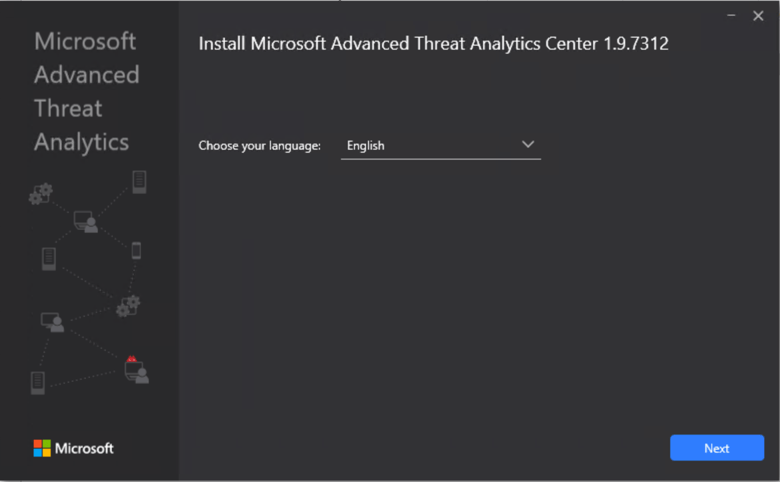Open the language dropdown set to English
The width and height of the screenshot is (782, 484).
point(440,146)
